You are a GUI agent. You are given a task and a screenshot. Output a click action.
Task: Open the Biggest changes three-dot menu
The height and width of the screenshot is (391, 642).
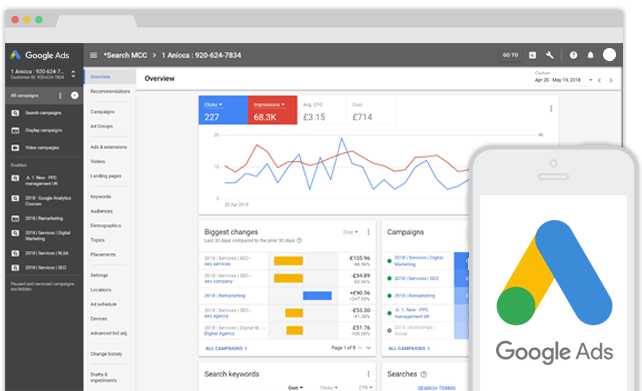368,232
